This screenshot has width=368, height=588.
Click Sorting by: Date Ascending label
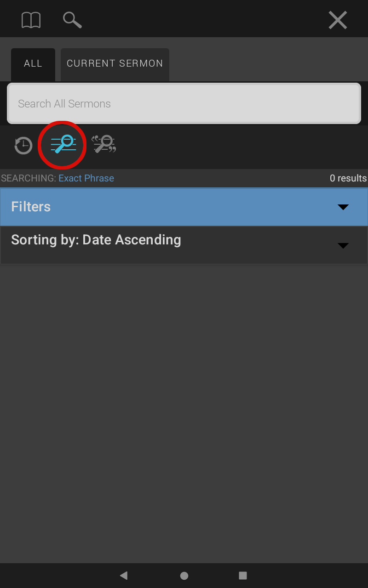tap(96, 240)
